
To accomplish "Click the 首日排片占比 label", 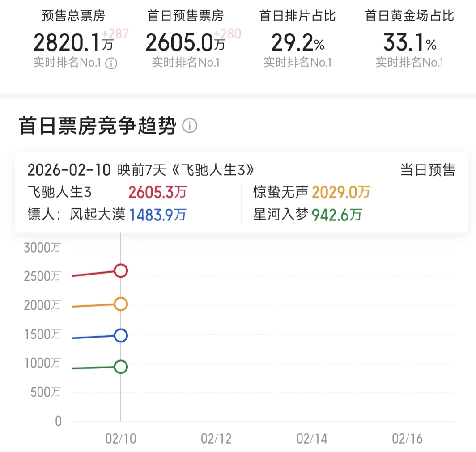I will [297, 16].
